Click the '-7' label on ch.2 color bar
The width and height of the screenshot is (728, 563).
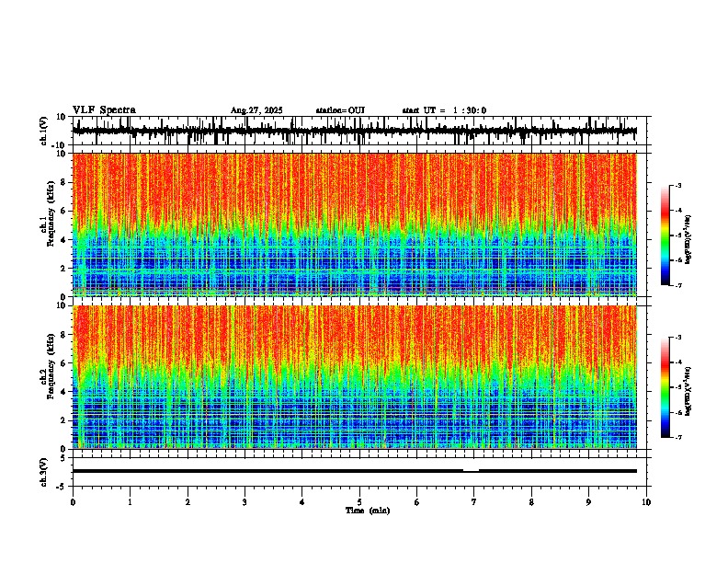pyautogui.click(x=677, y=437)
